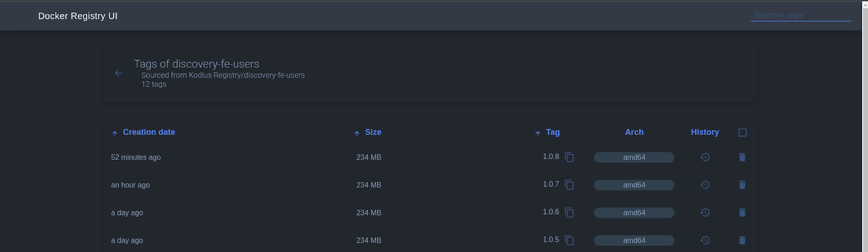The height and width of the screenshot is (252, 868).
Task: Click the tag label 1.0.7
Action: pos(551,184)
